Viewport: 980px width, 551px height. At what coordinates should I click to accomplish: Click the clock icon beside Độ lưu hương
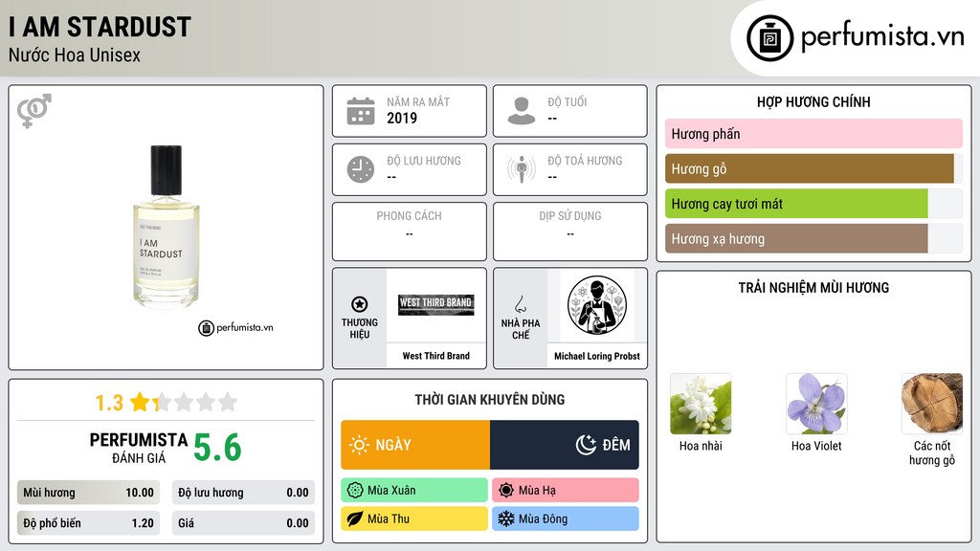tap(361, 169)
